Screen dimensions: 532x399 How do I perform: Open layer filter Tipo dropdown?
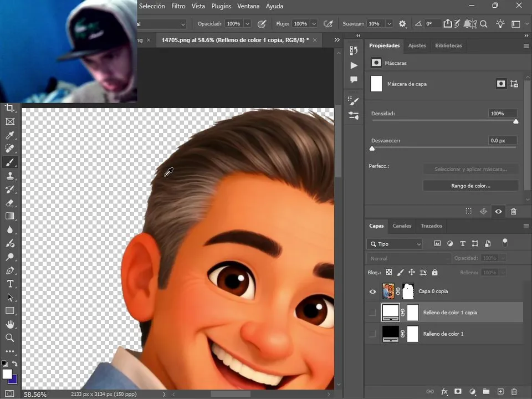395,244
